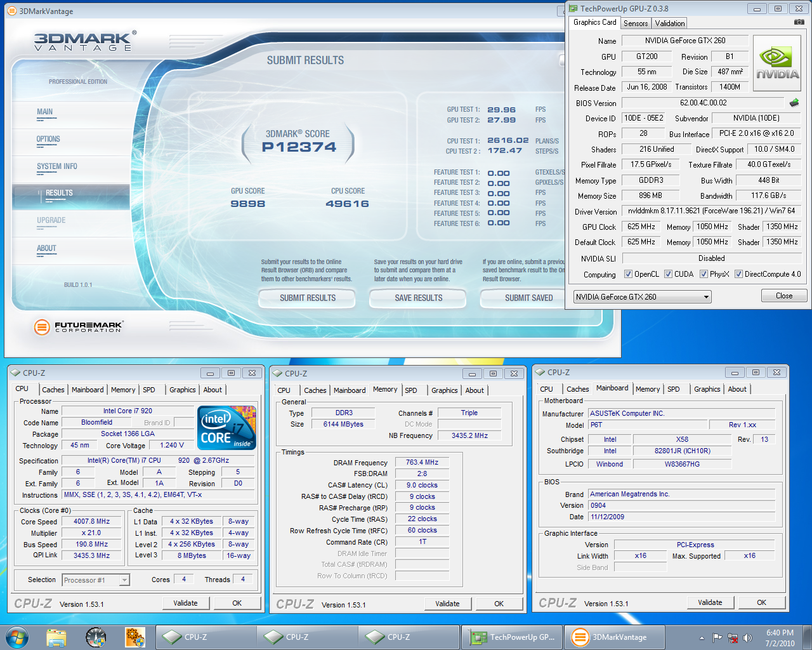Toggle the PhysX checkbox
Viewport: 812px width, 650px height.
click(x=704, y=274)
